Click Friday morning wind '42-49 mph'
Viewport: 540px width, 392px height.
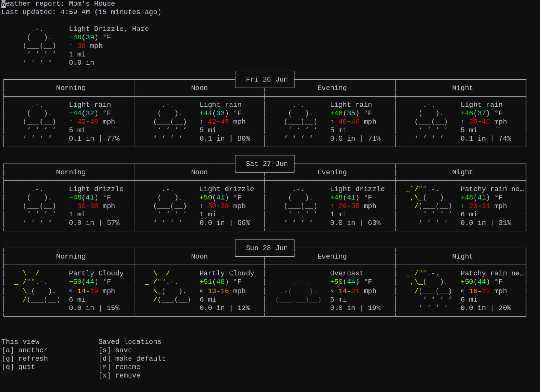[x=96, y=121]
